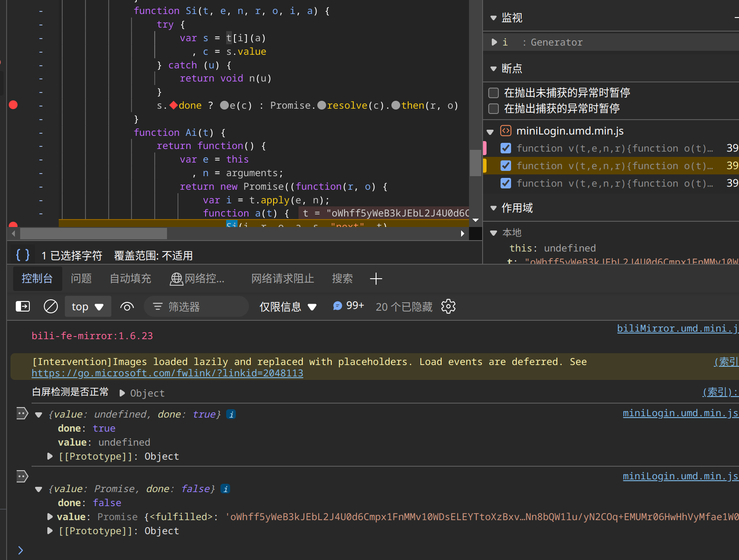Open the top context dropdown
The height and width of the screenshot is (560, 739).
coord(88,306)
